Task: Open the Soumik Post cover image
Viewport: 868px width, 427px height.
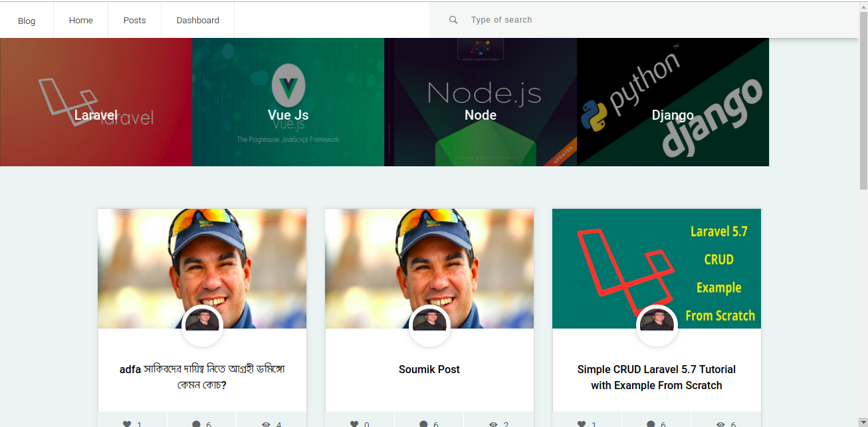Action: click(429, 269)
